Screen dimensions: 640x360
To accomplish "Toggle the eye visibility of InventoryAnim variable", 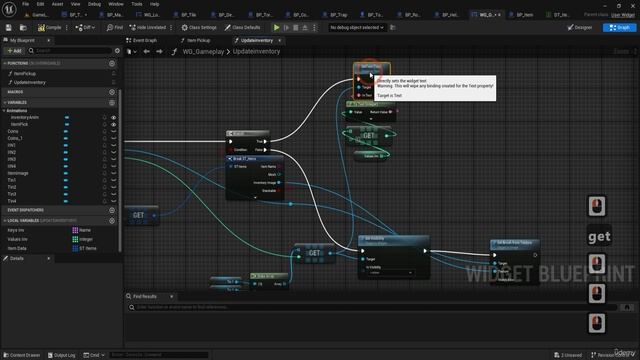I will pyautogui.click(x=113, y=117).
